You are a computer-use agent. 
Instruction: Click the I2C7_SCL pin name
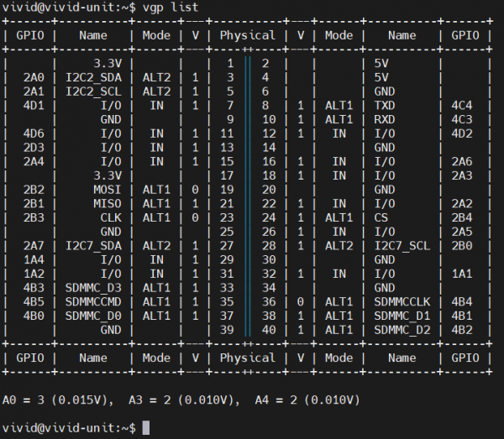(402, 245)
